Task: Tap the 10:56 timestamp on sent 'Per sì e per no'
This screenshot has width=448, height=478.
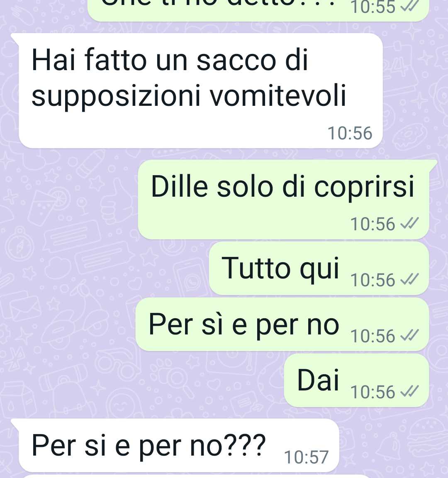Action: tap(373, 336)
